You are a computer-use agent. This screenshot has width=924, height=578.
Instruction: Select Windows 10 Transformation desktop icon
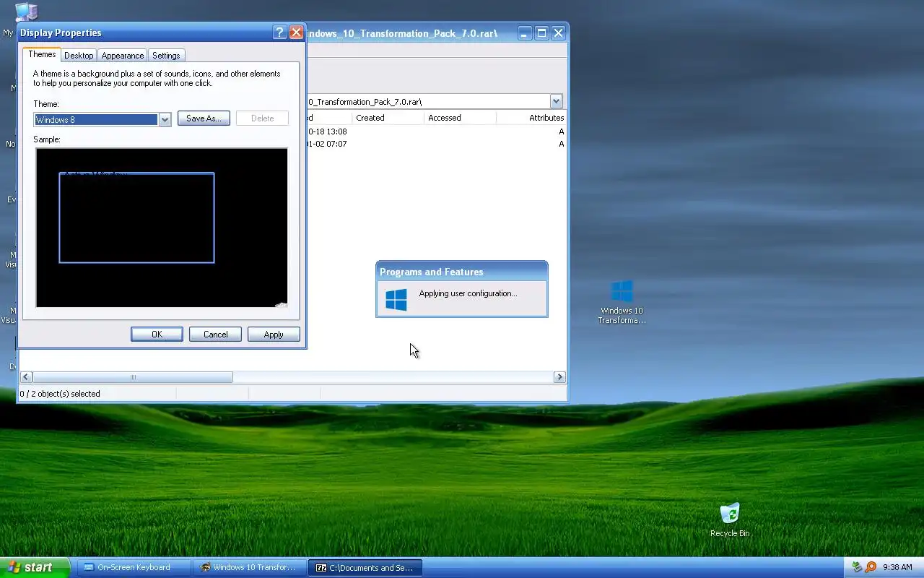click(x=622, y=302)
